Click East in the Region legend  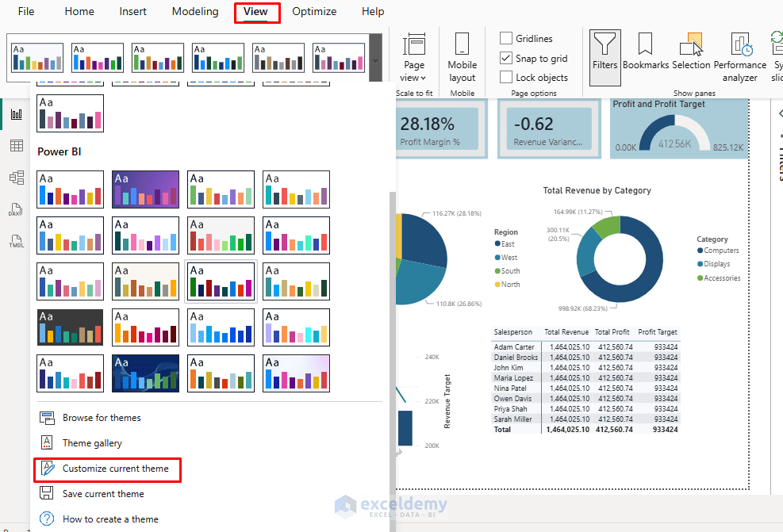(x=505, y=244)
